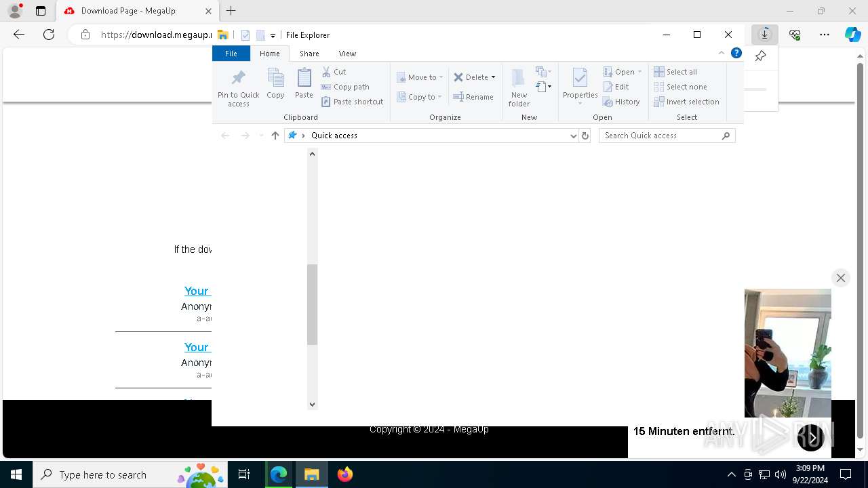This screenshot has height=488, width=868.
Task: Switch to the View ribbon tab
Action: 347,54
